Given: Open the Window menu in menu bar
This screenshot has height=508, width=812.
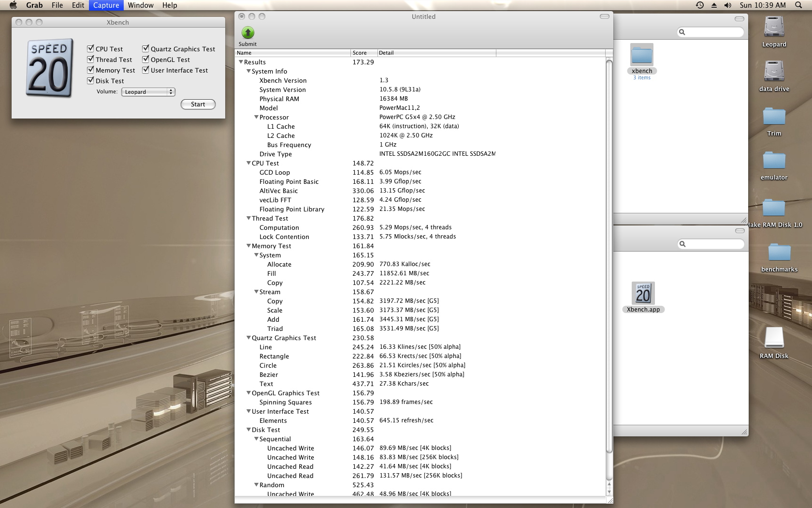Looking at the screenshot, I should [x=141, y=5].
